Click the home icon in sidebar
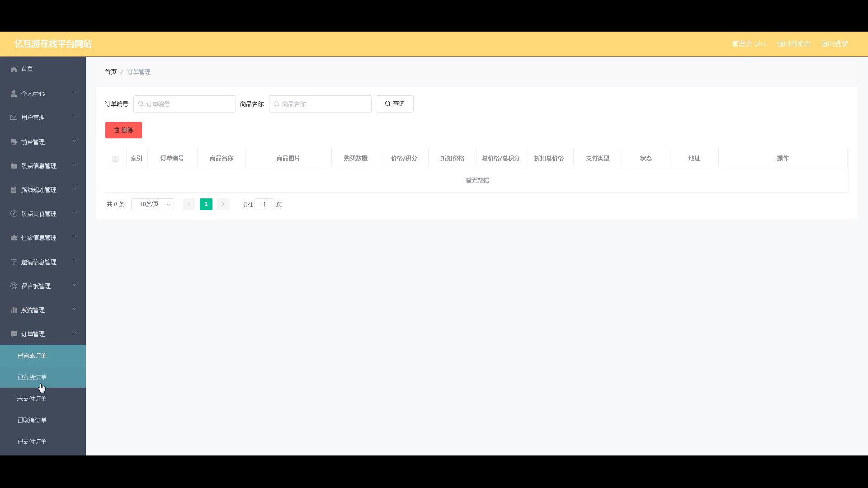Screen dimensions: 868x488 coord(14,69)
